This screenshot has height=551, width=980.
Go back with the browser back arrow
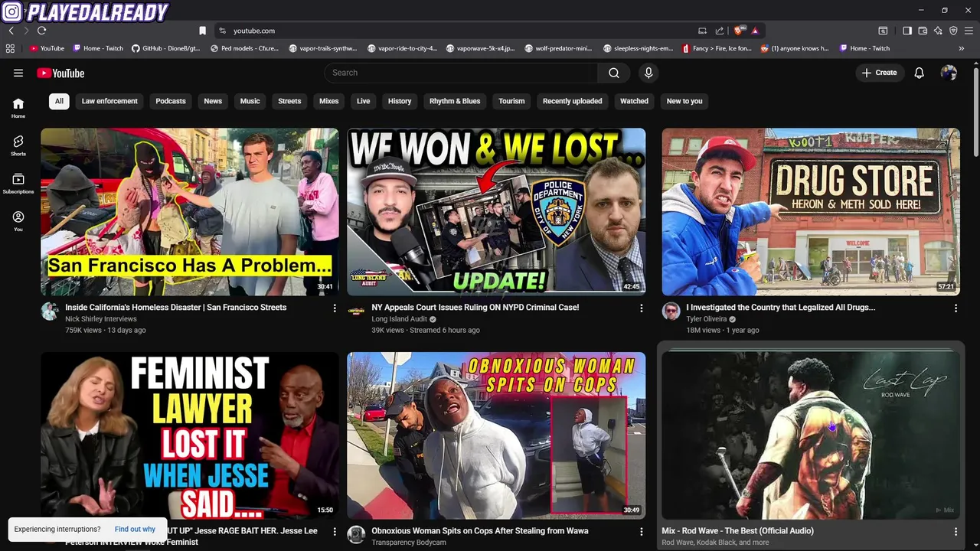coord(11,31)
